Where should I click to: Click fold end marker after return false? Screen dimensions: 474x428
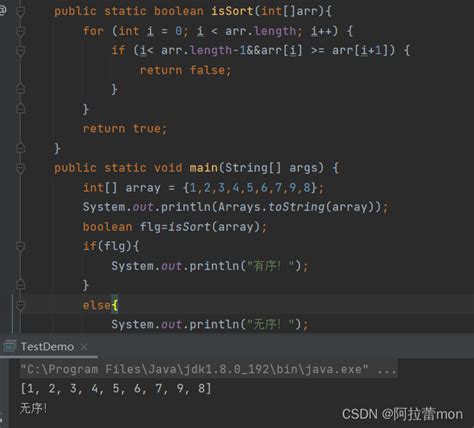[x=20, y=88]
